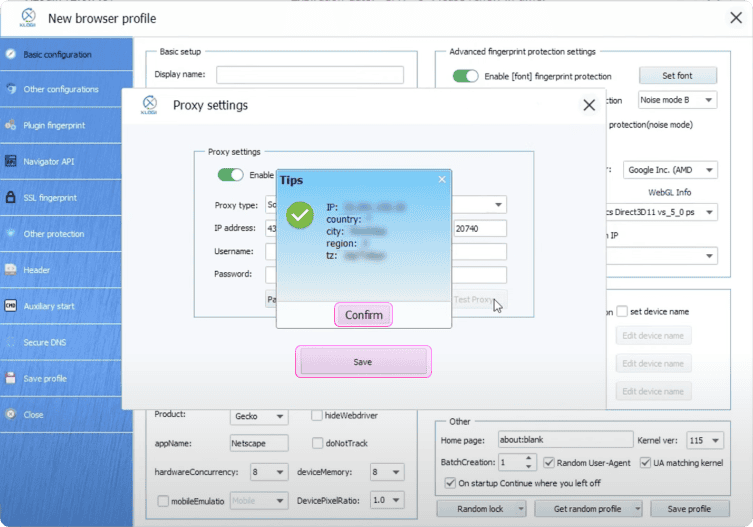The image size is (753, 527).
Task: Open the empty dropdown under the IP label
Action: (x=662, y=256)
